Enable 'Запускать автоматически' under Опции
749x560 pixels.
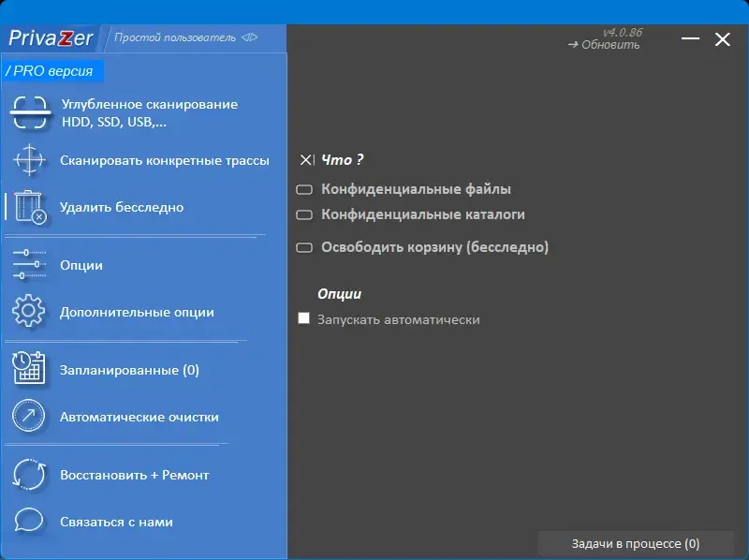click(x=303, y=318)
